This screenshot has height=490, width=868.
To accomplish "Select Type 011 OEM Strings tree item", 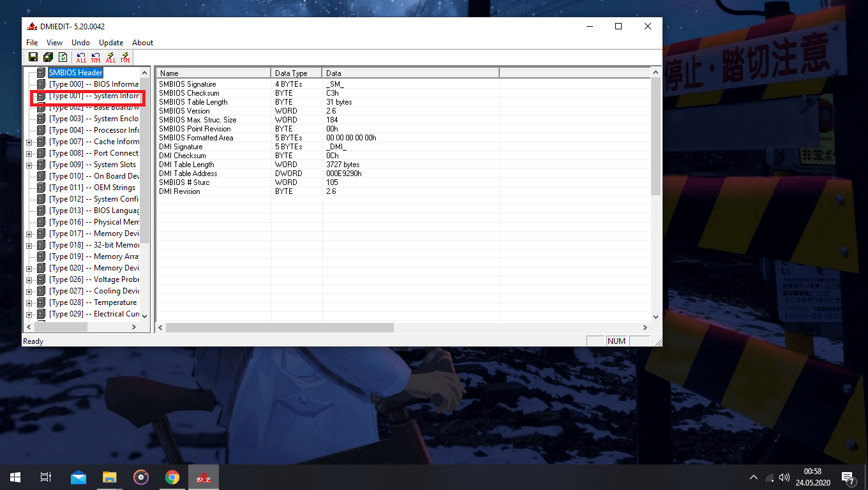I will pyautogui.click(x=92, y=188).
